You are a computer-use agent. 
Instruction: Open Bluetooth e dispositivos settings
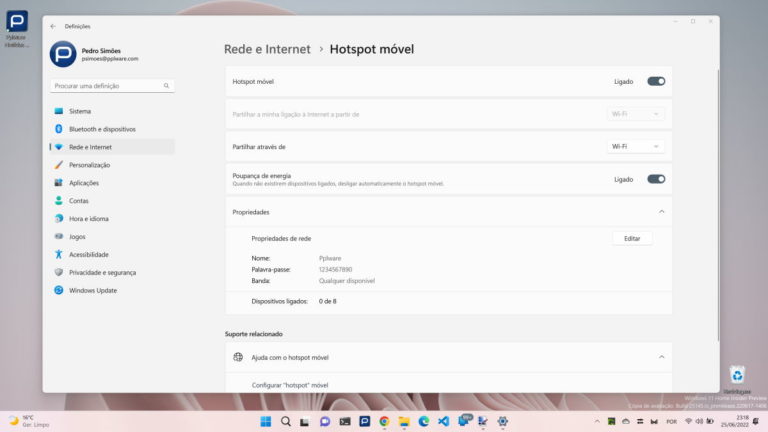point(102,129)
